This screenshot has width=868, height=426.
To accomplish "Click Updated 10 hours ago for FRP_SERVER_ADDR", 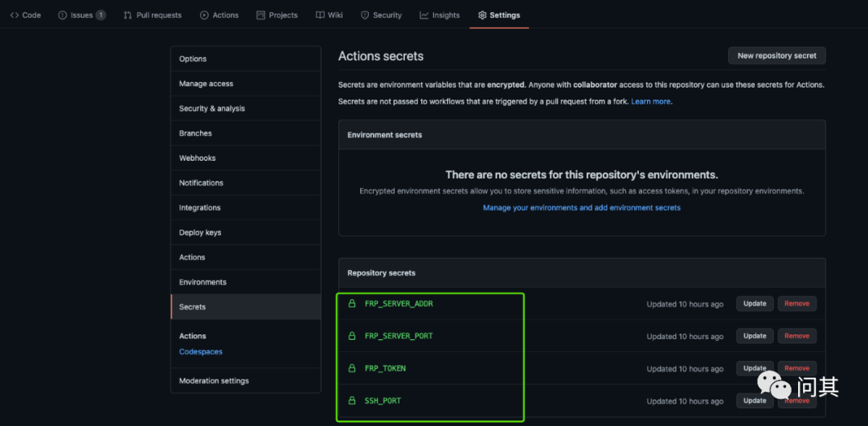I will 685,304.
